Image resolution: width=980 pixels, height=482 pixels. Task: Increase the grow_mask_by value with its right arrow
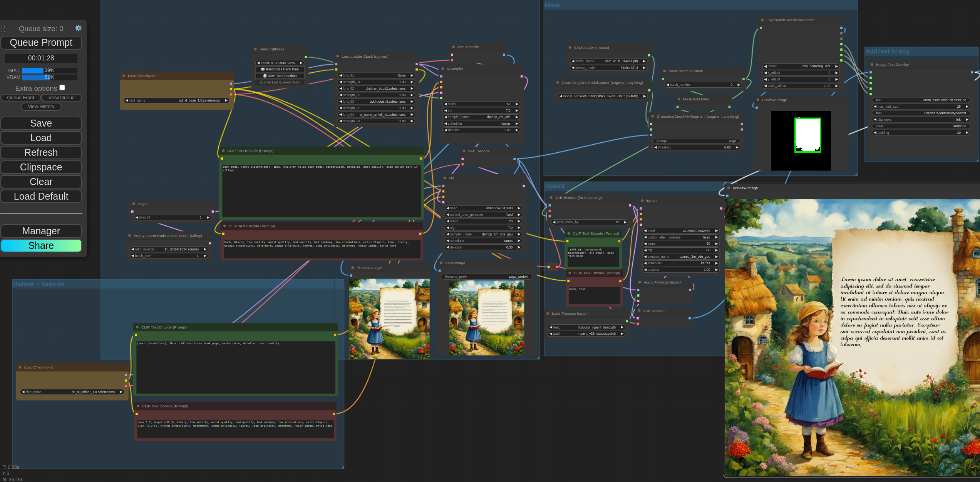pos(625,222)
